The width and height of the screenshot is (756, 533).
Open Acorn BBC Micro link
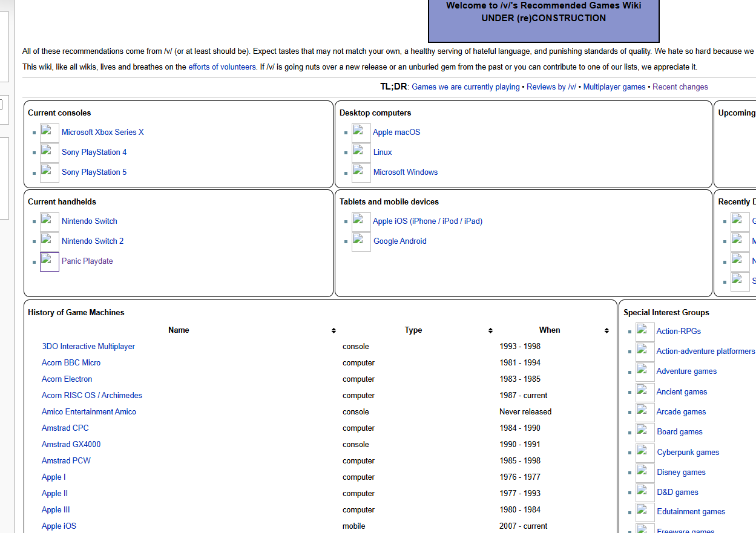pos(71,363)
